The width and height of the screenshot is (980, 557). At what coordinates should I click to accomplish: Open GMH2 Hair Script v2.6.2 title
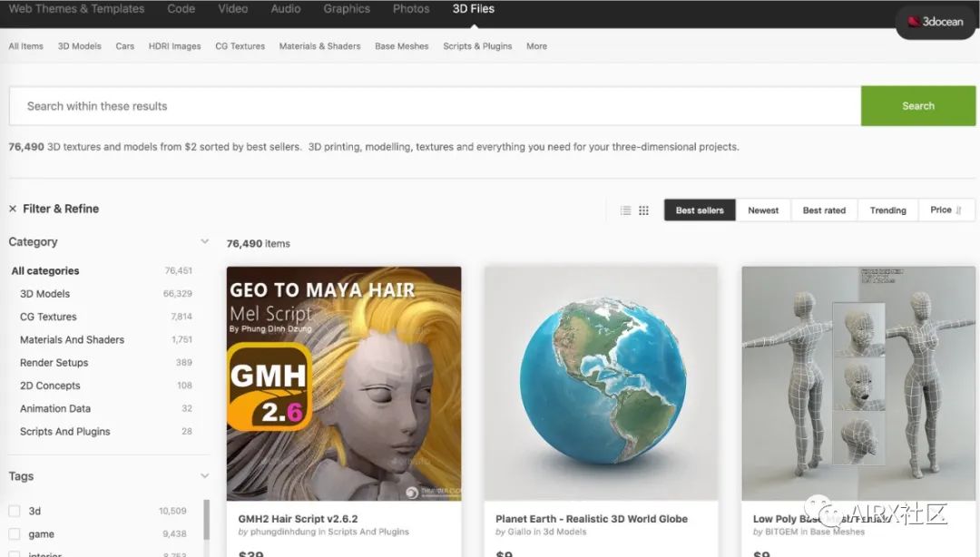(299, 519)
